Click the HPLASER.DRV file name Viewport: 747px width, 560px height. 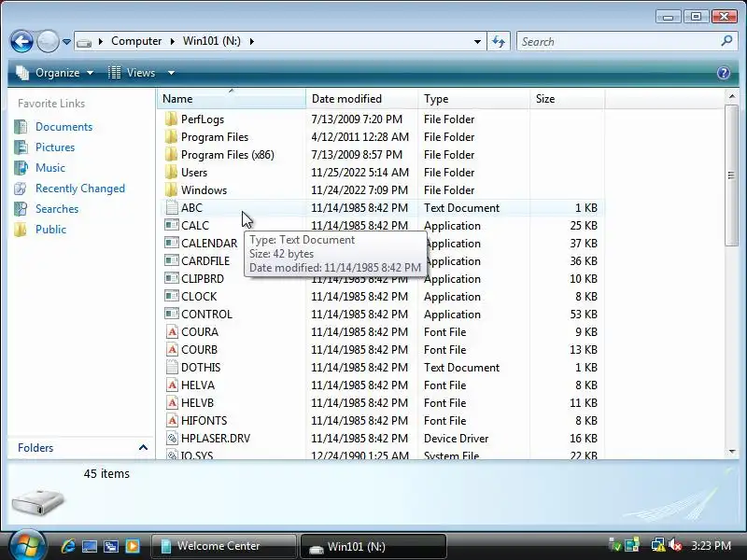216,438
